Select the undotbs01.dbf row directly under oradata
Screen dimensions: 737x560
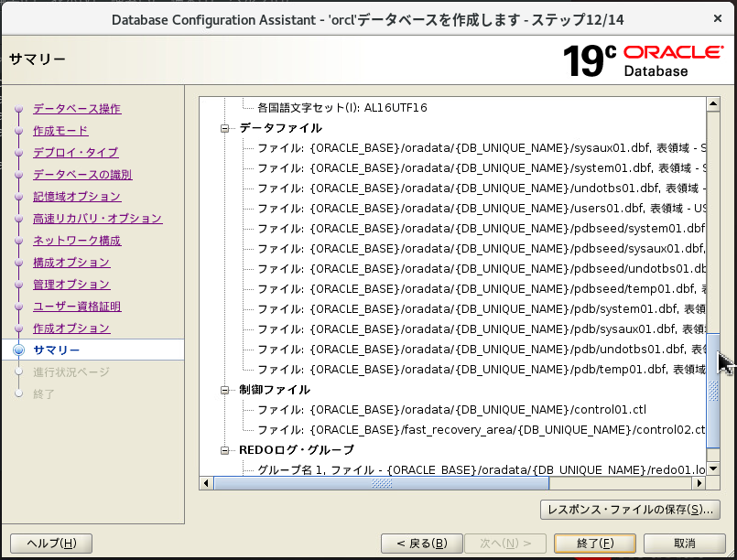[482, 188]
